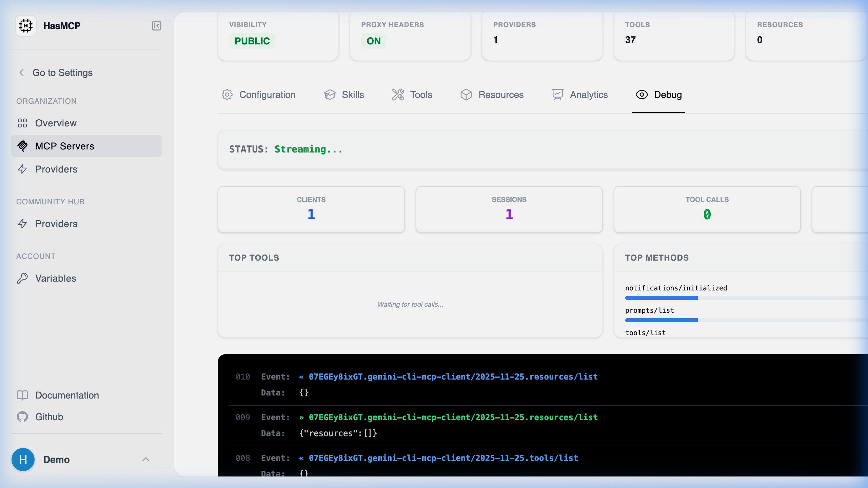Open Variables via the key icon
This screenshot has width=868, height=488.
pyautogui.click(x=23, y=278)
